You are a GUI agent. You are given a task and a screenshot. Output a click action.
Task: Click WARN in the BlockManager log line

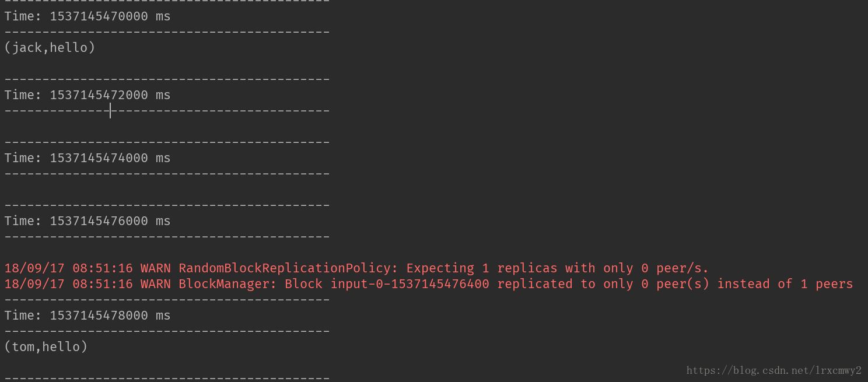pos(156,284)
